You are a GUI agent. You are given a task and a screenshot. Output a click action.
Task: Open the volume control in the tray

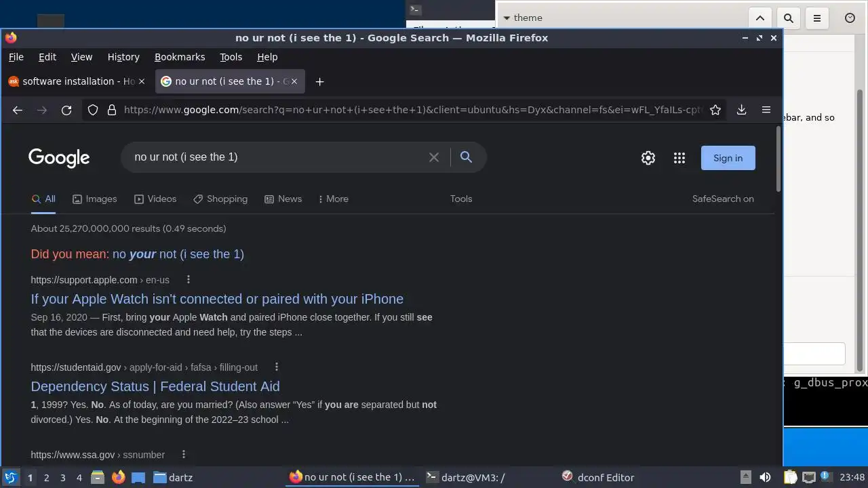coord(765,477)
